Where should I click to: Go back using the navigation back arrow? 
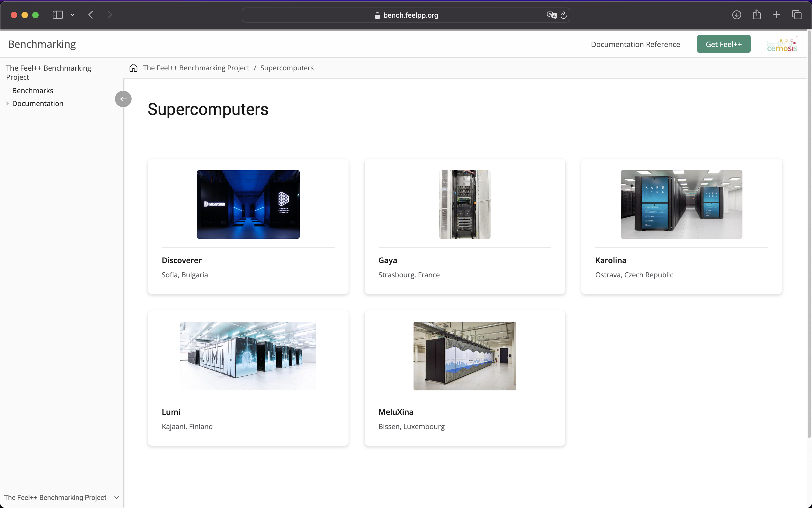click(90, 15)
